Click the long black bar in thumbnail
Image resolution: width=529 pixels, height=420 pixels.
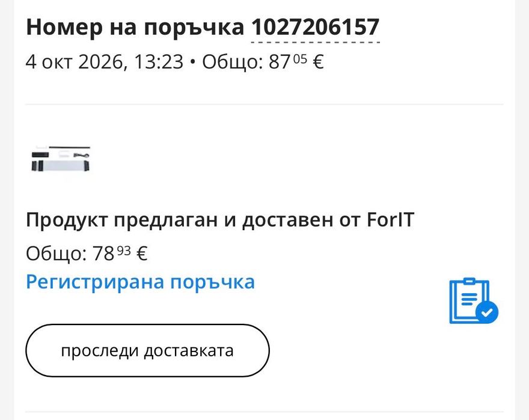tap(70, 147)
